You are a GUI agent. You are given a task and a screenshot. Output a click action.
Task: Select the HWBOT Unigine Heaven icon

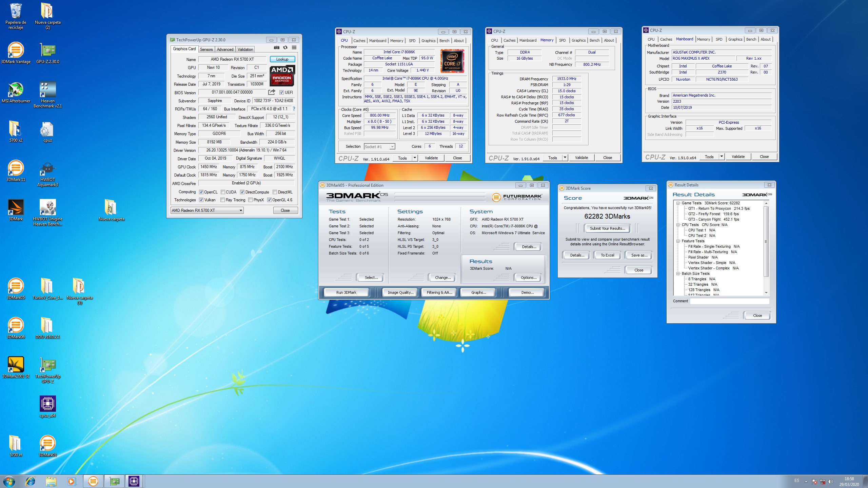[47, 213]
